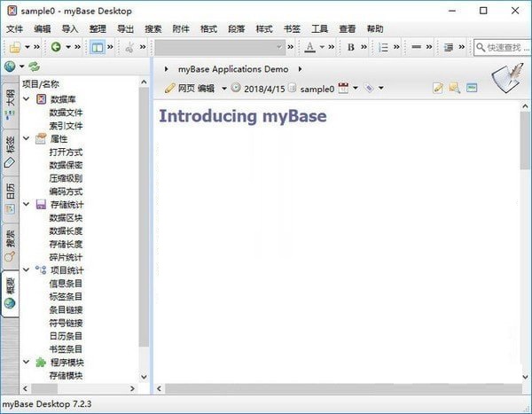Switch to the 搜索 side tab
Image resolution: width=532 pixels, height=414 pixels.
10,246
